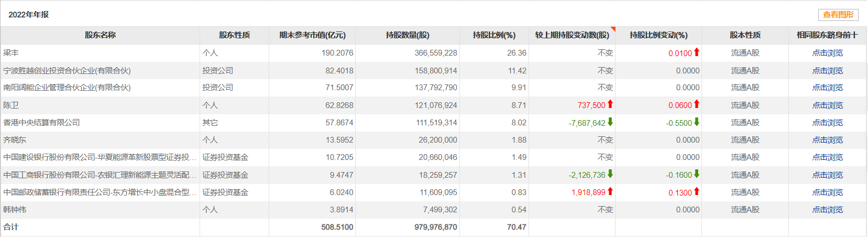Select shareholder 宁波胜越创业投资合伙企业

67,70
